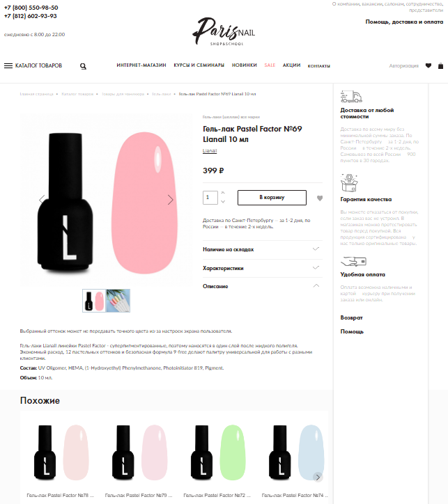Screen dimensions: 448x504
Task: Open the SALE menu item
Action: tap(270, 65)
